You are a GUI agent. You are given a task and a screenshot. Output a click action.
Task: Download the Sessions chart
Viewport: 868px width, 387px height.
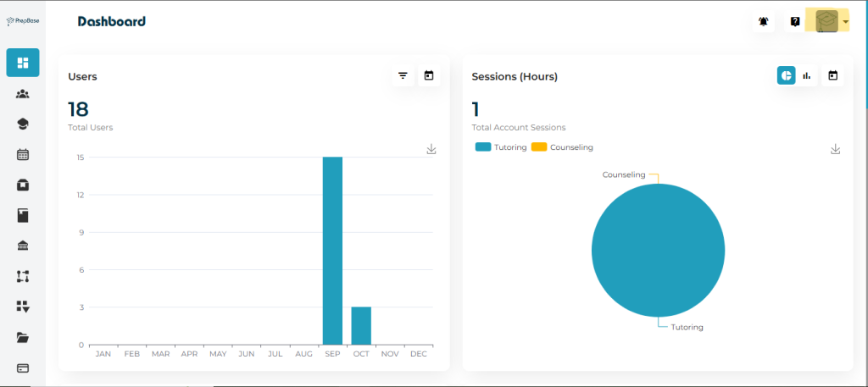tap(835, 149)
